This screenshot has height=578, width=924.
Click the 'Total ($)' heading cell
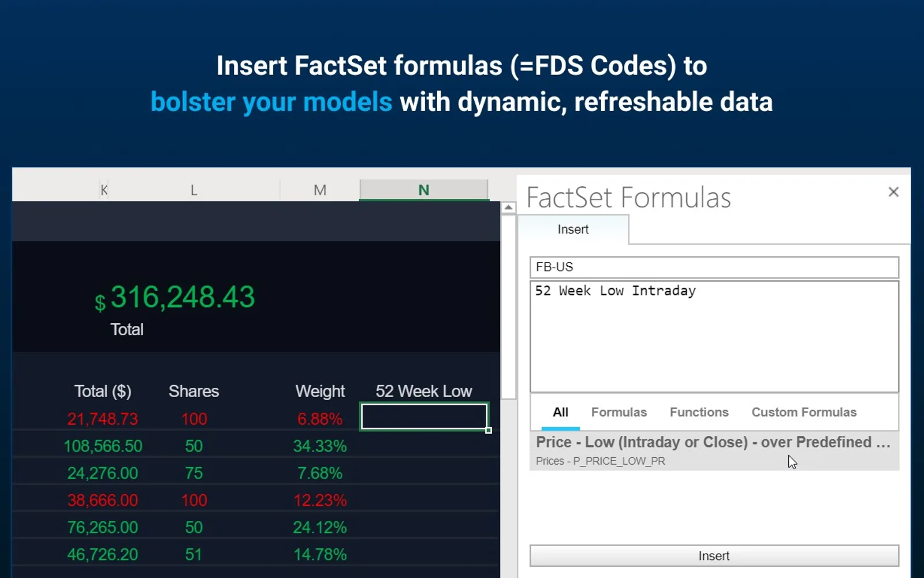coord(103,391)
